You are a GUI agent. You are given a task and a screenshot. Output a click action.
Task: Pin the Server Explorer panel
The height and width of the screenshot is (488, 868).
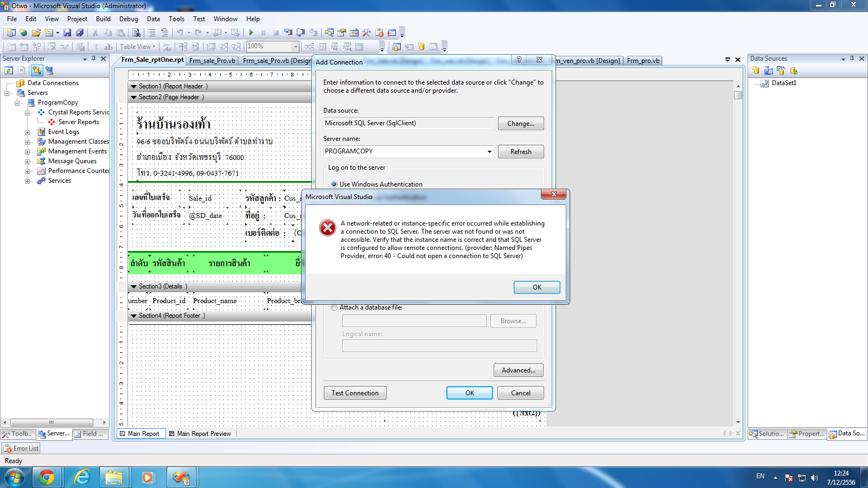94,59
